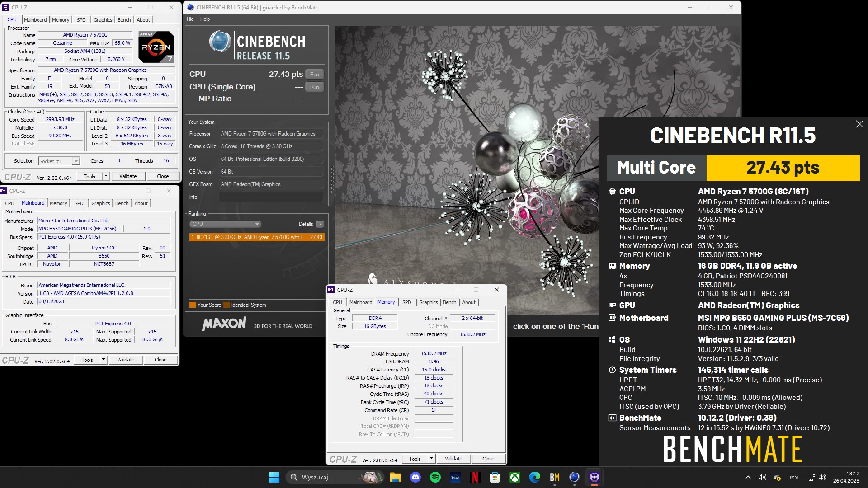Open the clock and date flyout
Screen dimensions: 868x488
pyautogui.click(x=846, y=477)
